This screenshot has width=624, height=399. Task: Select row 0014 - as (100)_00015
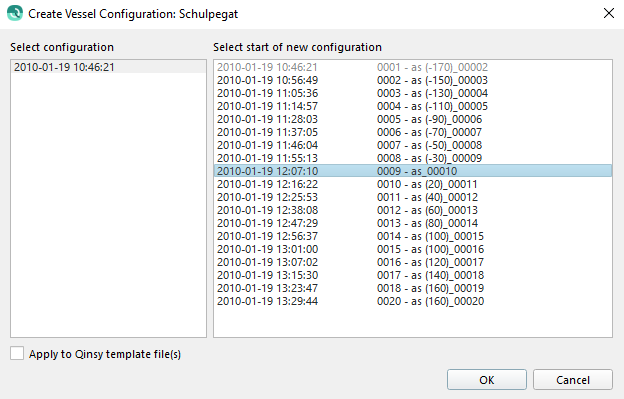pos(413,236)
